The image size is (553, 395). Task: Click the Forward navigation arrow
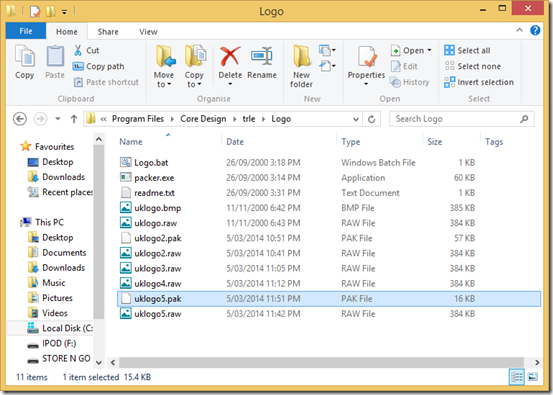click(40, 119)
